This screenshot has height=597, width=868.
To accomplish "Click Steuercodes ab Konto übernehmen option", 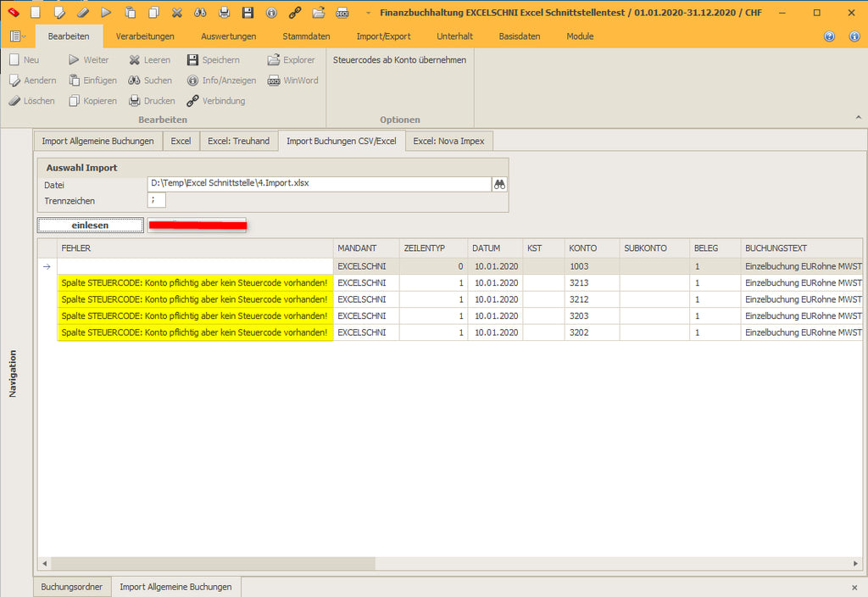I will (399, 60).
